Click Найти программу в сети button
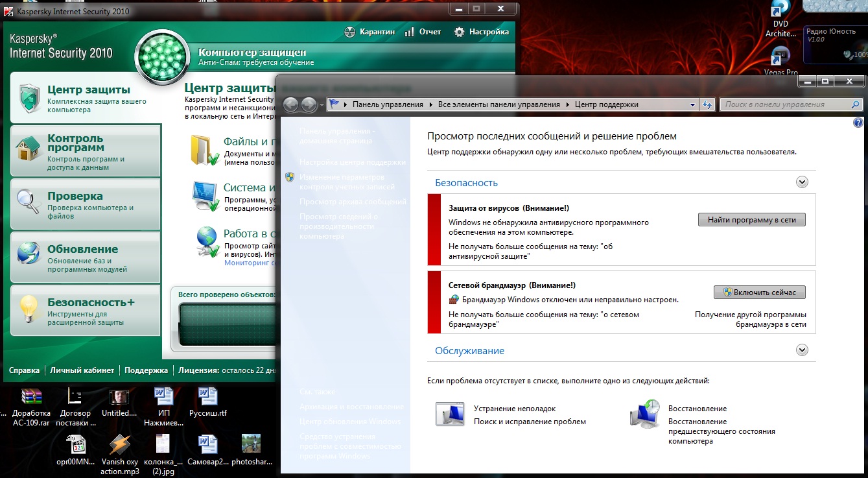The width and height of the screenshot is (868, 478). pyautogui.click(x=751, y=220)
